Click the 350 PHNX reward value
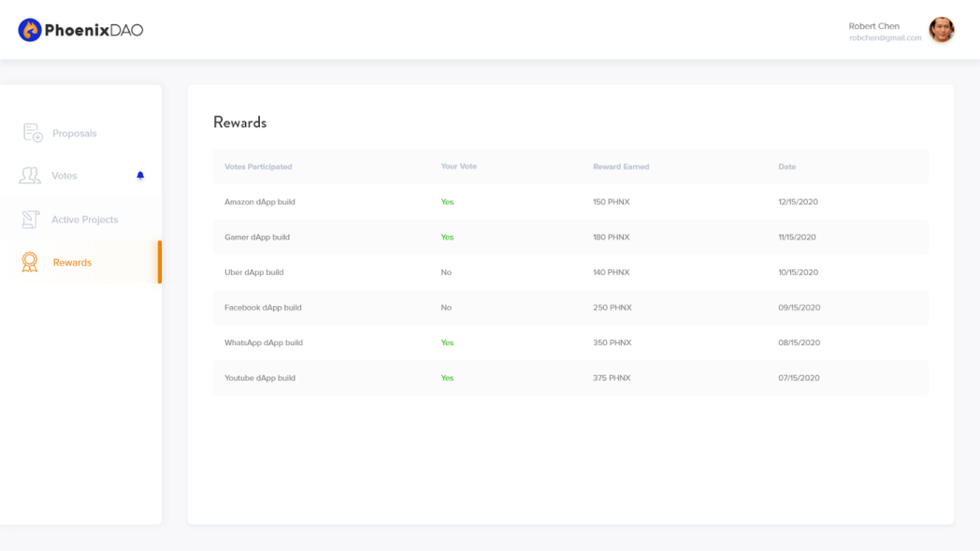 click(x=612, y=342)
